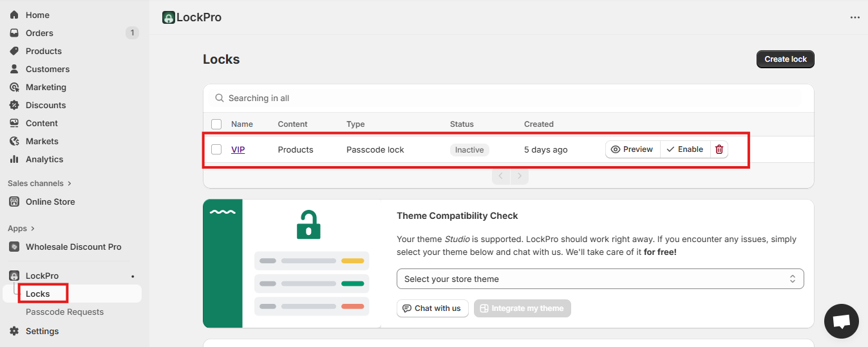This screenshot has height=347, width=868.
Task: Click the Create lock button
Action: [x=785, y=59]
